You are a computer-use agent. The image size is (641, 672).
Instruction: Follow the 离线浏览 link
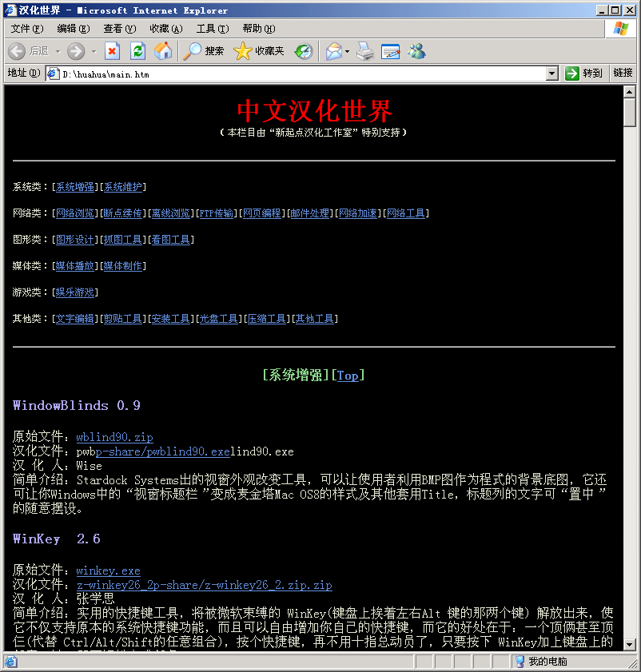(171, 213)
